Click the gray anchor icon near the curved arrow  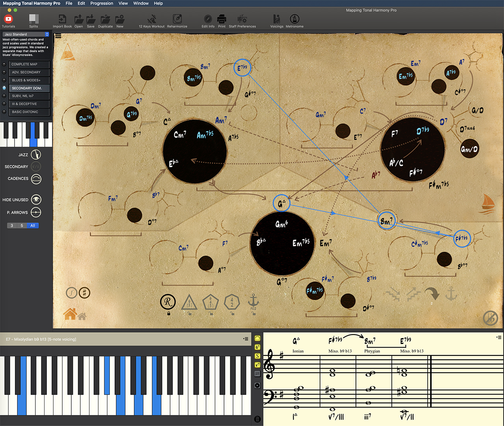[x=451, y=294]
